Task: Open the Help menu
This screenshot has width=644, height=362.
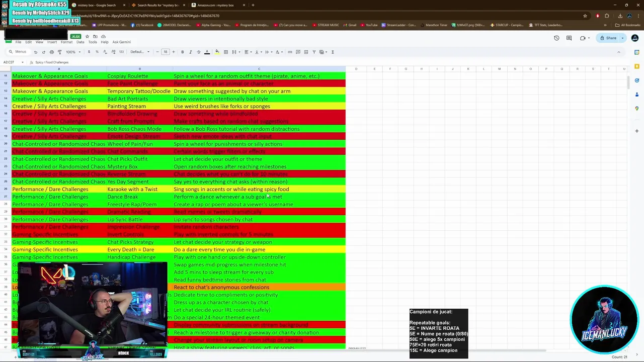Action: tap(105, 42)
